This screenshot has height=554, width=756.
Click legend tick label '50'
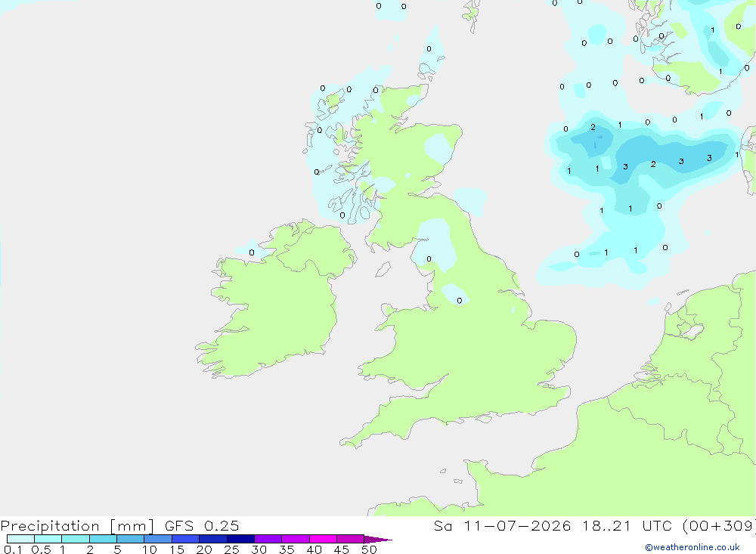(x=369, y=549)
